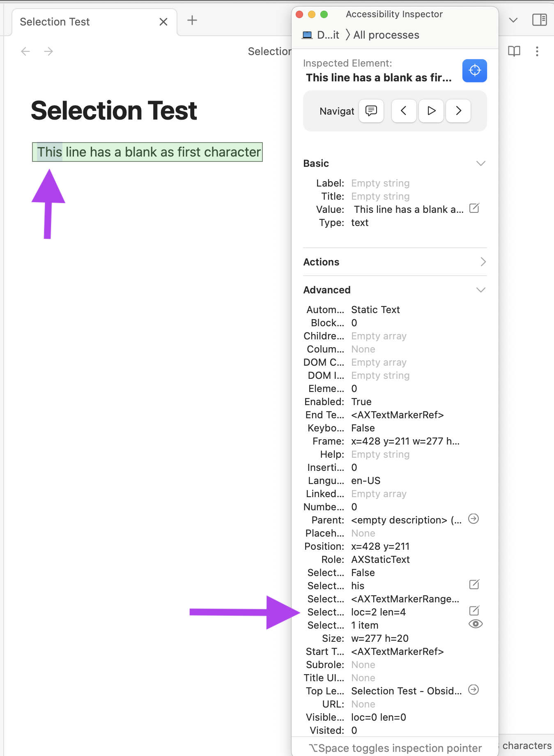Toggle the right sidebar panel
This screenshot has width=554, height=756.
pyautogui.click(x=540, y=19)
